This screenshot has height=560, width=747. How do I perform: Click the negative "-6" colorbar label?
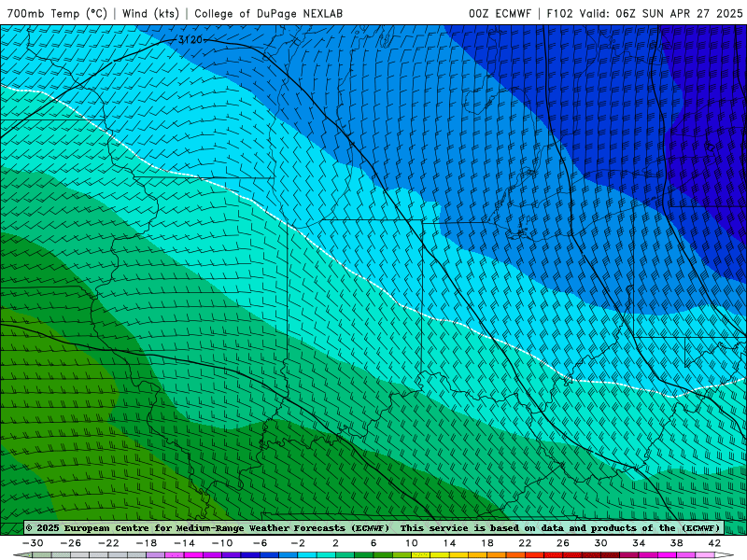coord(261,543)
